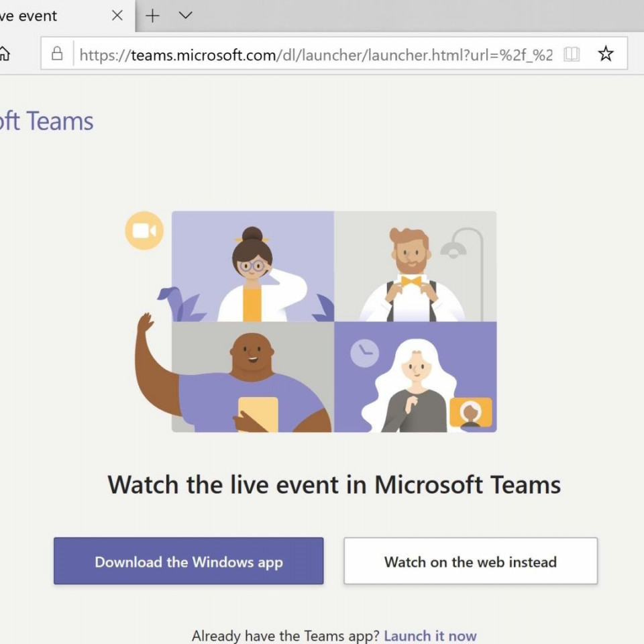The height and width of the screenshot is (644, 644).
Task: Expand the tab list chevron
Action: coord(186,15)
